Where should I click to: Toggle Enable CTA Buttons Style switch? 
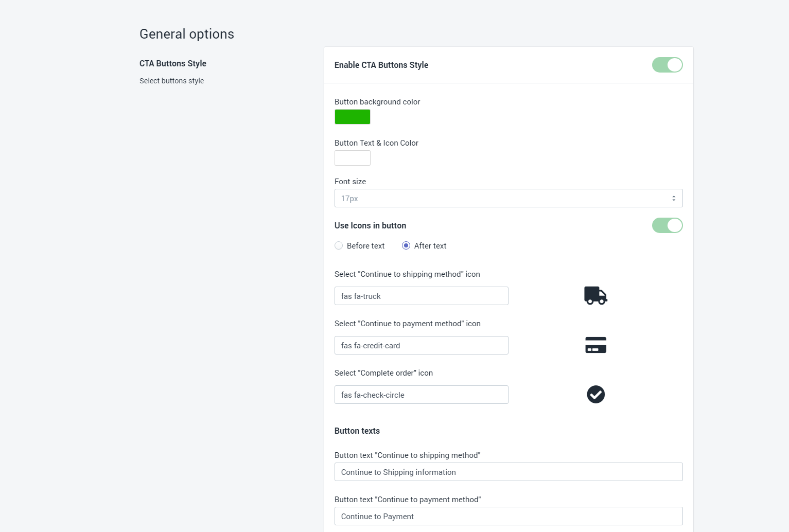667,65
